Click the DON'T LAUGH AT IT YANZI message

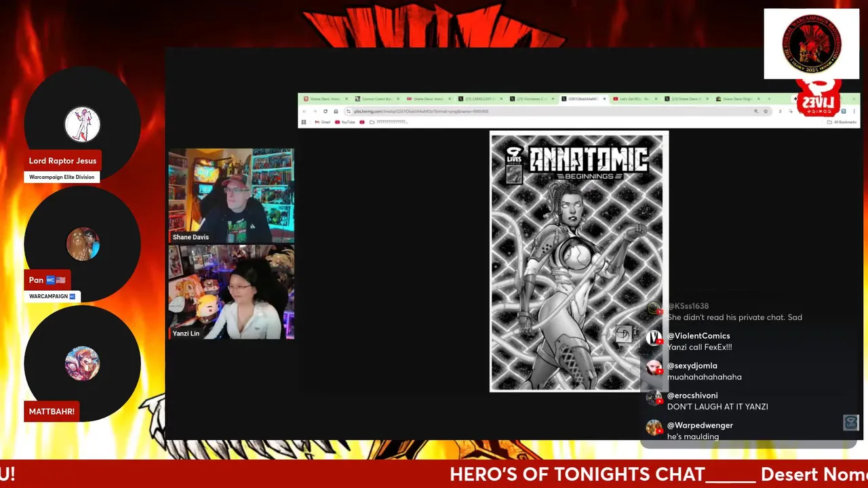click(x=717, y=407)
